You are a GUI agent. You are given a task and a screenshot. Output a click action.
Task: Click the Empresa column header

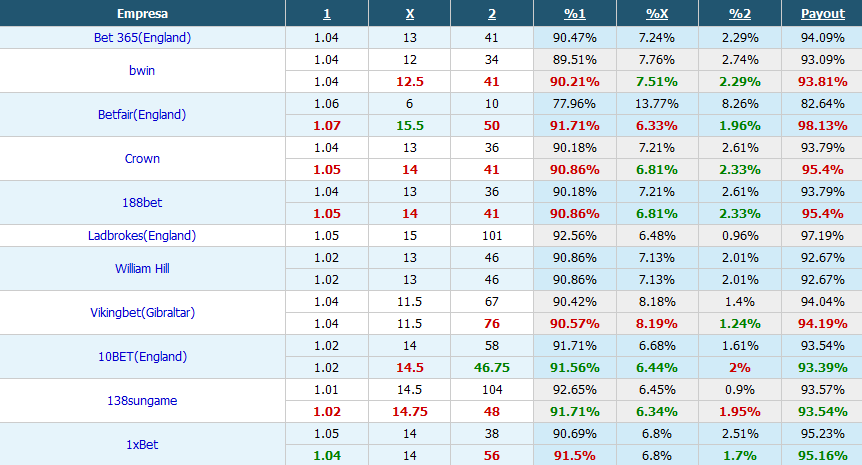pyautogui.click(x=142, y=14)
